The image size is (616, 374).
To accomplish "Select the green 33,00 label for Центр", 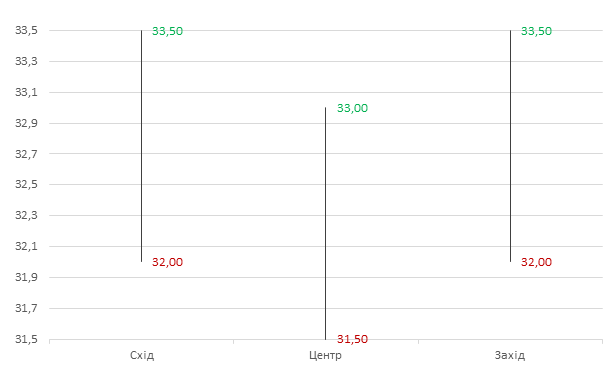I will (x=352, y=108).
